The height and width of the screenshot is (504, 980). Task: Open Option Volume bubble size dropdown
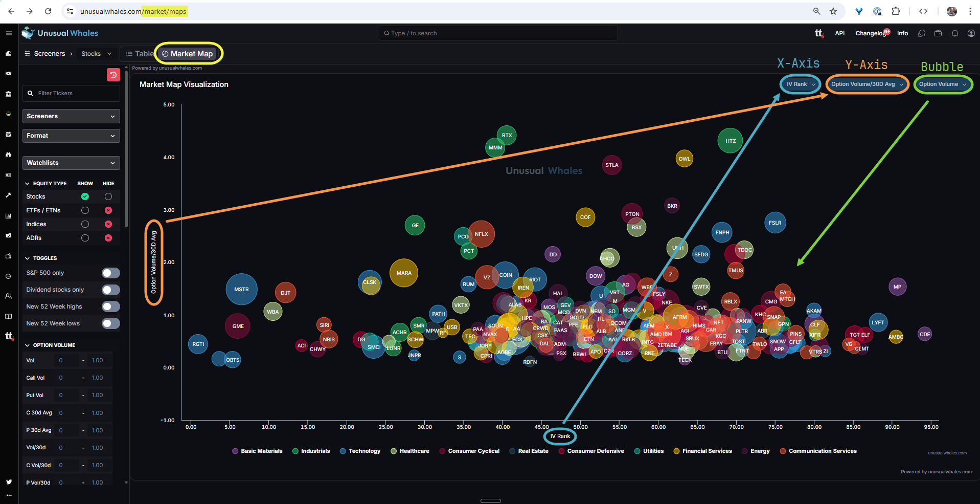click(x=943, y=84)
